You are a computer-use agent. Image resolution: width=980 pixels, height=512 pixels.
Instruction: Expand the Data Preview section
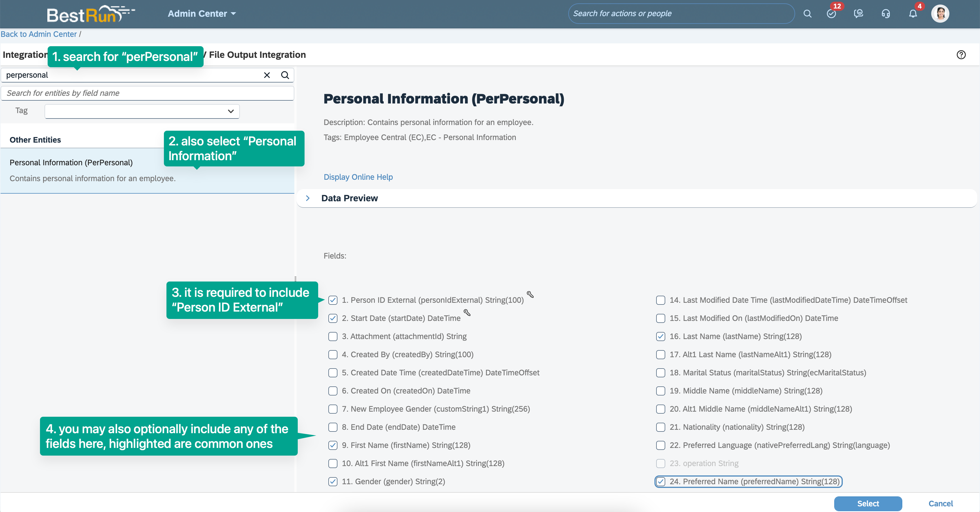click(x=308, y=198)
